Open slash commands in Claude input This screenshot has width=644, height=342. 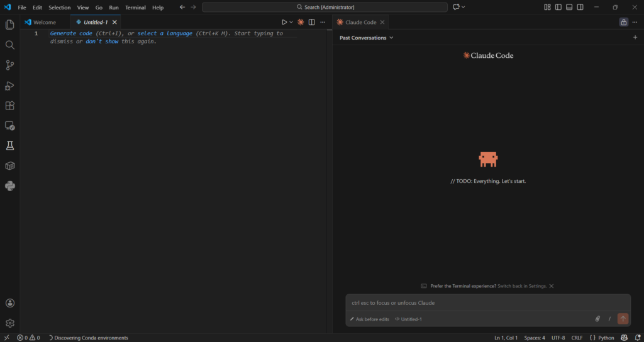(x=609, y=319)
